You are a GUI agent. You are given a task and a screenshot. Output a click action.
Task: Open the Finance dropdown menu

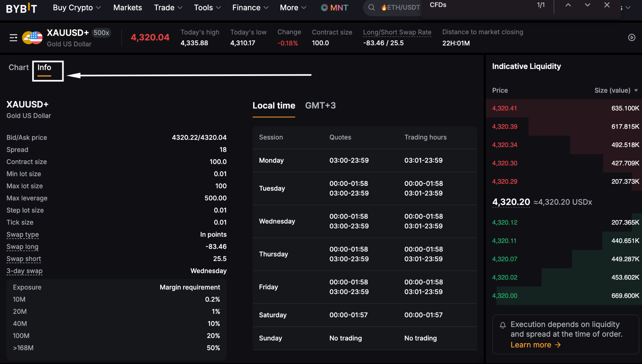[x=250, y=8]
